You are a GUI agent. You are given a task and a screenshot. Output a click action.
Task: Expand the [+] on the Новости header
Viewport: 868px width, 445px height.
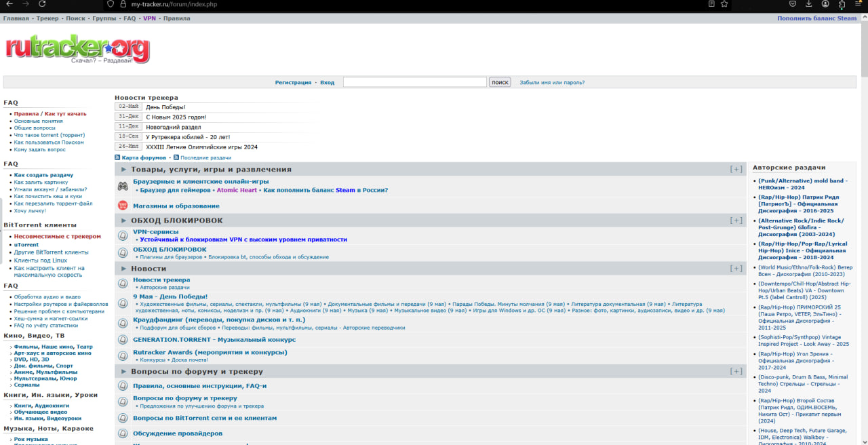(736, 269)
